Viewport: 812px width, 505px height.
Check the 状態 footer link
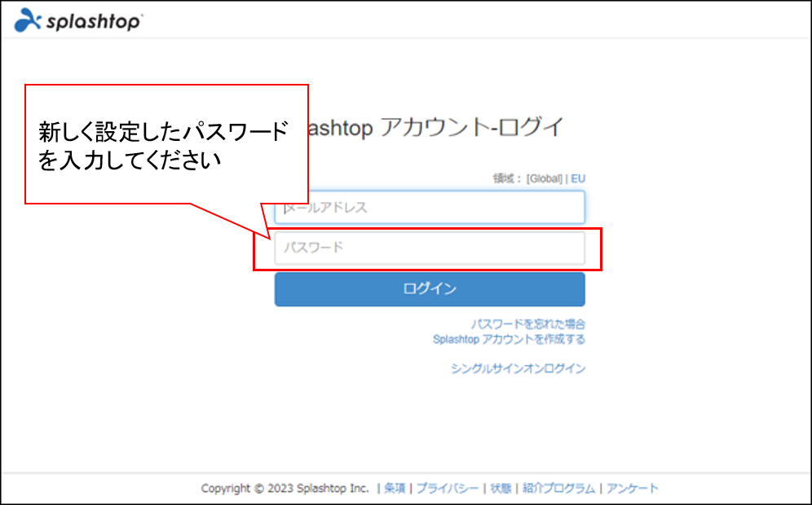click(x=501, y=488)
